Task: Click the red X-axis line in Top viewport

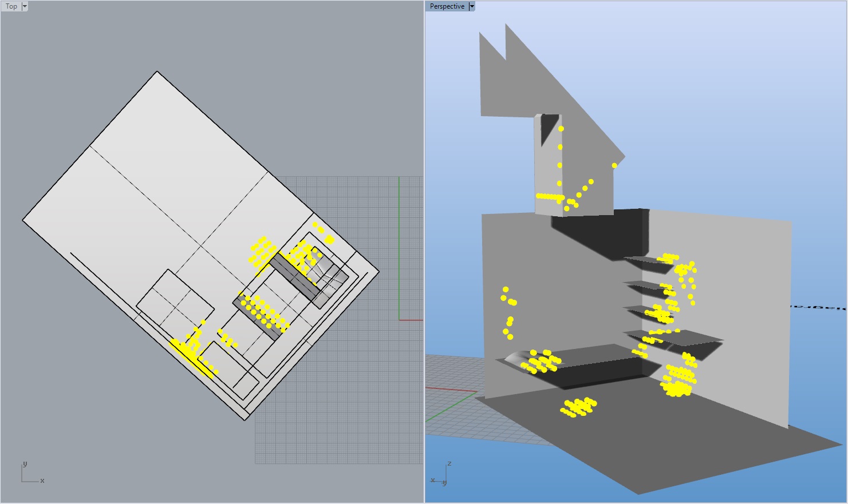Action: pos(411,320)
